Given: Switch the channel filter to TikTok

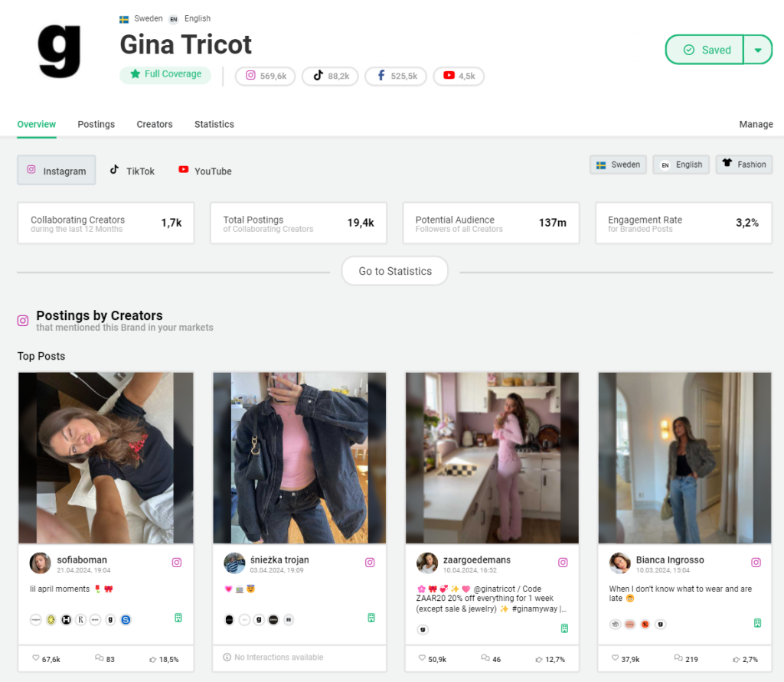Looking at the screenshot, I should (132, 171).
